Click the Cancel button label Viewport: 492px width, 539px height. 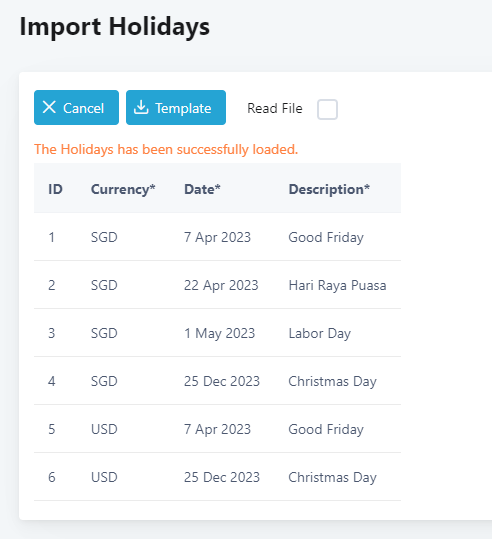83,108
